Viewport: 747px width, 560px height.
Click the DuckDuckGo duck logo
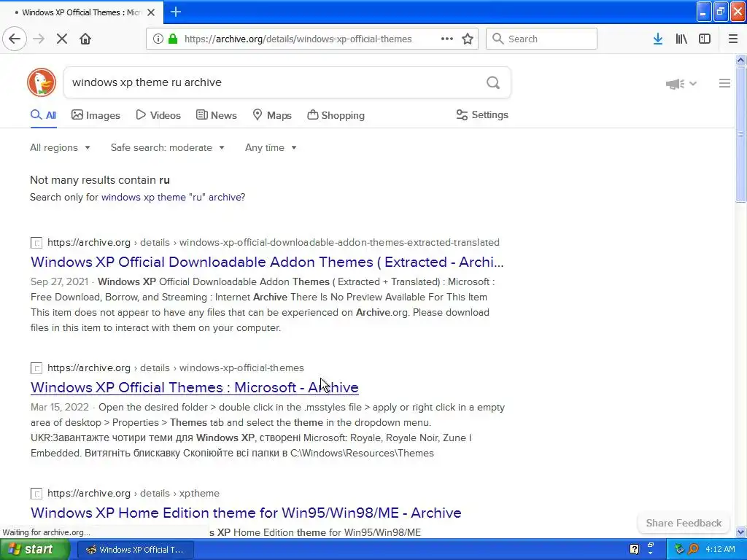pos(42,82)
